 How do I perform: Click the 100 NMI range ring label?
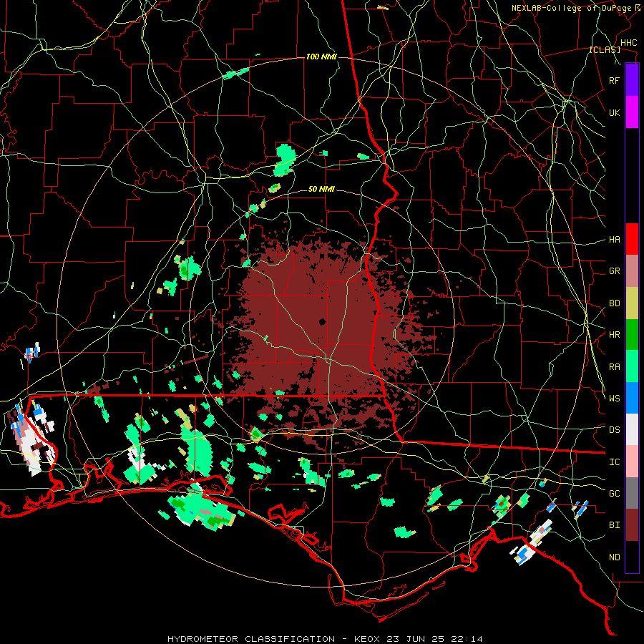[x=321, y=57]
